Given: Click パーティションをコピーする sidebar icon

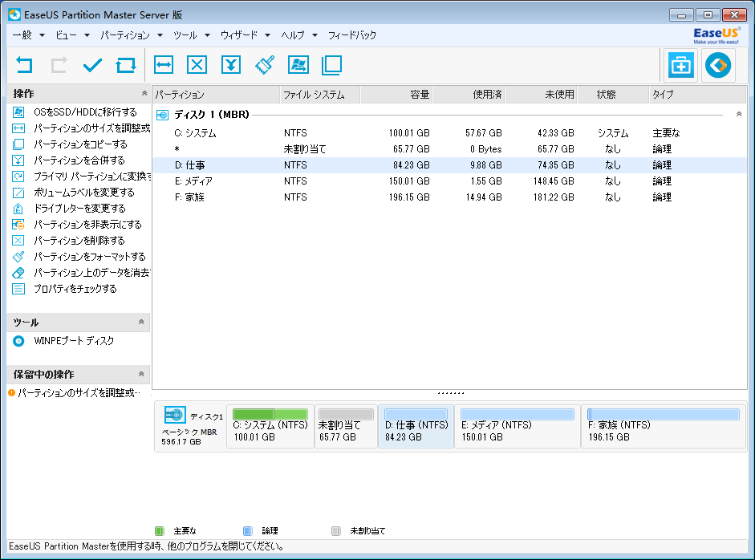Looking at the screenshot, I should (18, 144).
